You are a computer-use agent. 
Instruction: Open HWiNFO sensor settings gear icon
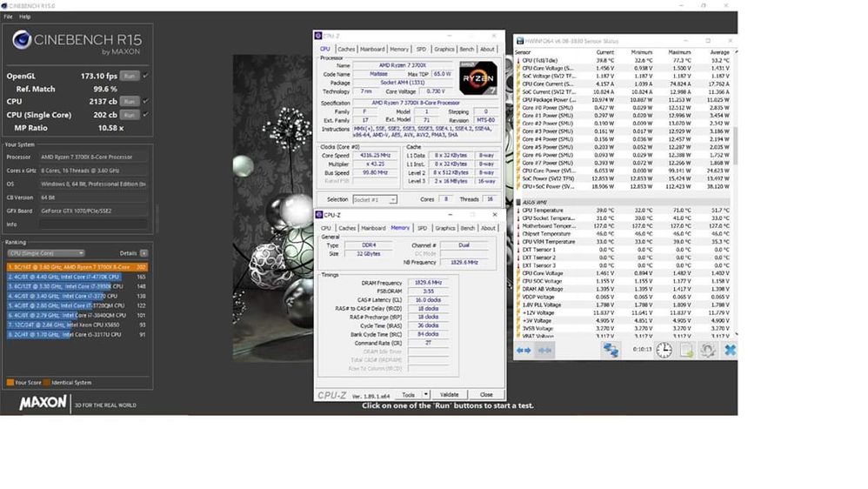pos(707,350)
